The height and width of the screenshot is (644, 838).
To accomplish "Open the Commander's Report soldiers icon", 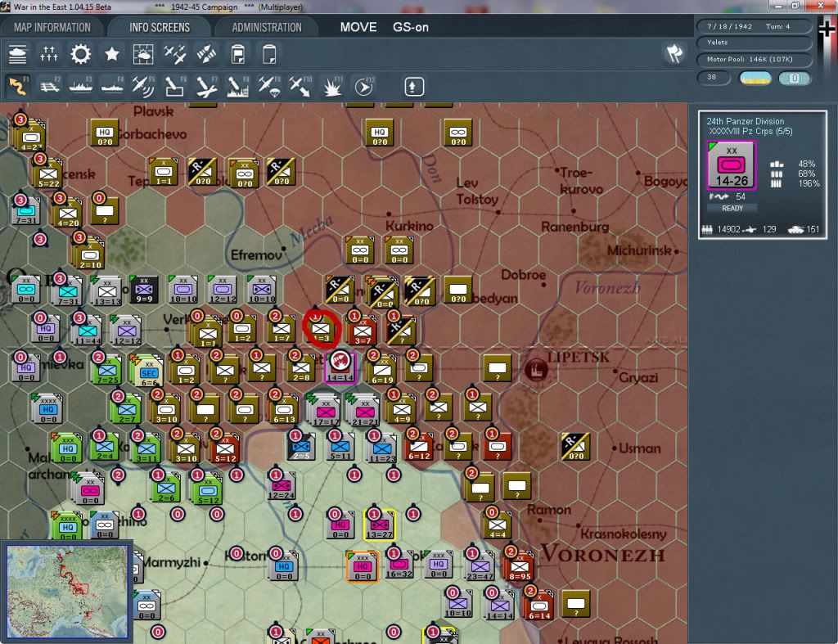I will [48, 55].
